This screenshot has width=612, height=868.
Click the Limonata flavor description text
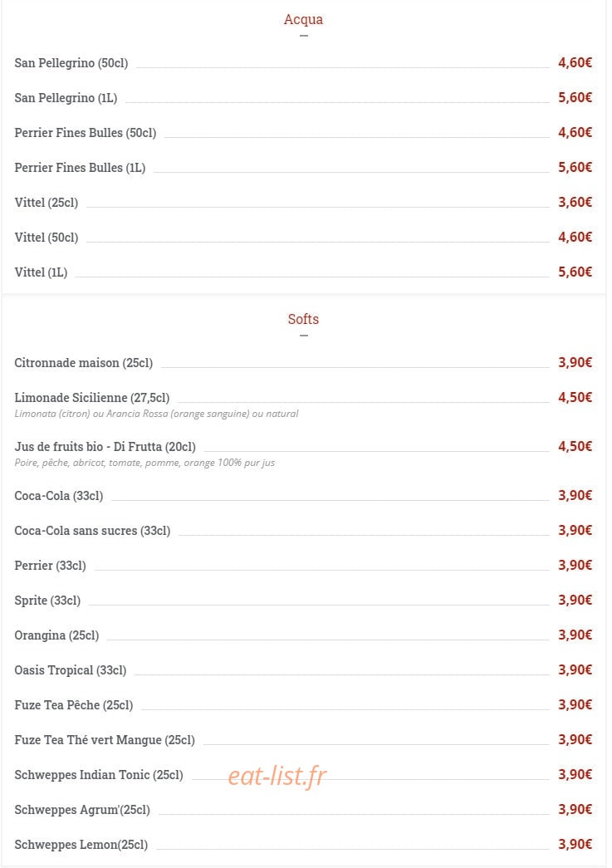156,414
